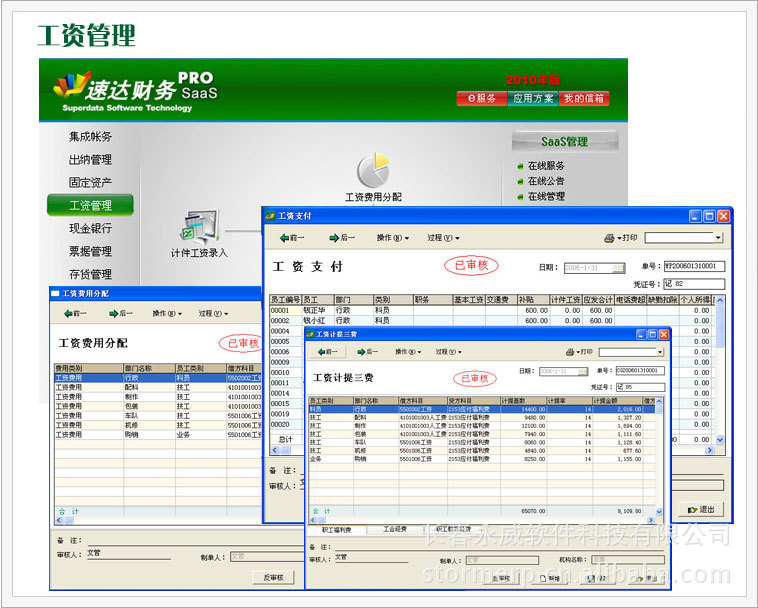758x608 pixels.
Task: Select employee row 00002 钱小红 in 工资支付
Action: [492, 320]
